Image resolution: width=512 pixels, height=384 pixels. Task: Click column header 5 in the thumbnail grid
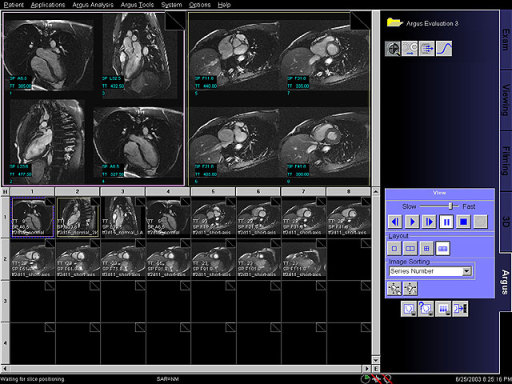213,191
